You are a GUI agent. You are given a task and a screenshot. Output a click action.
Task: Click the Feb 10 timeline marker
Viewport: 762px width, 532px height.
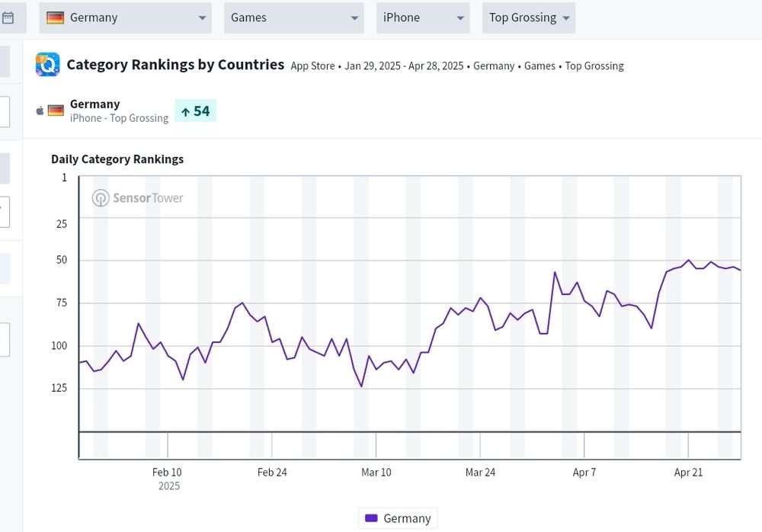point(167,473)
